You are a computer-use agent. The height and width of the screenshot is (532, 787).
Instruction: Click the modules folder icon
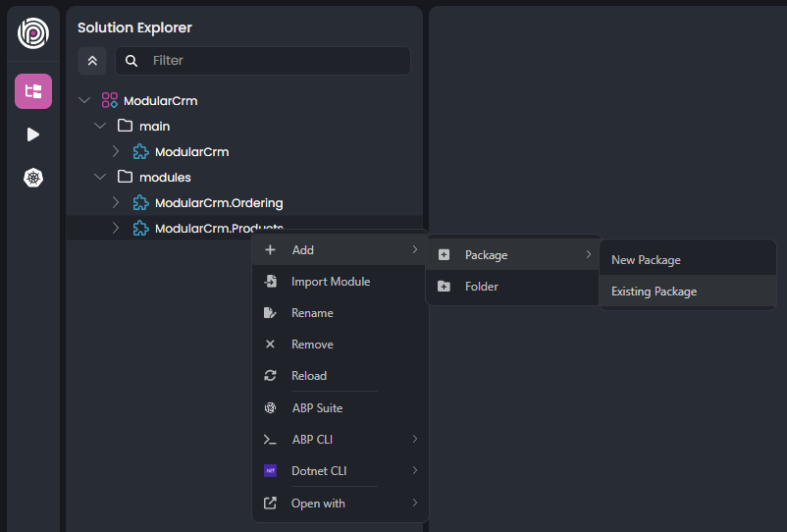[x=125, y=177]
